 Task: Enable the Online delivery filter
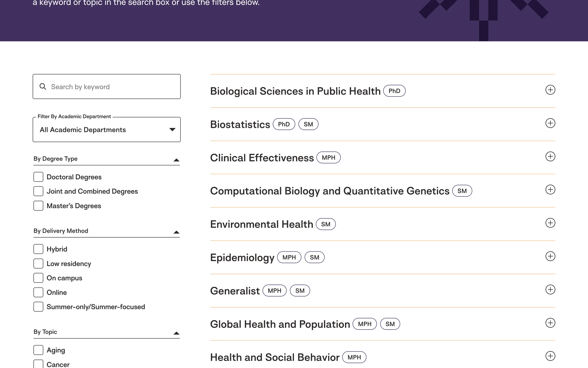tap(38, 292)
